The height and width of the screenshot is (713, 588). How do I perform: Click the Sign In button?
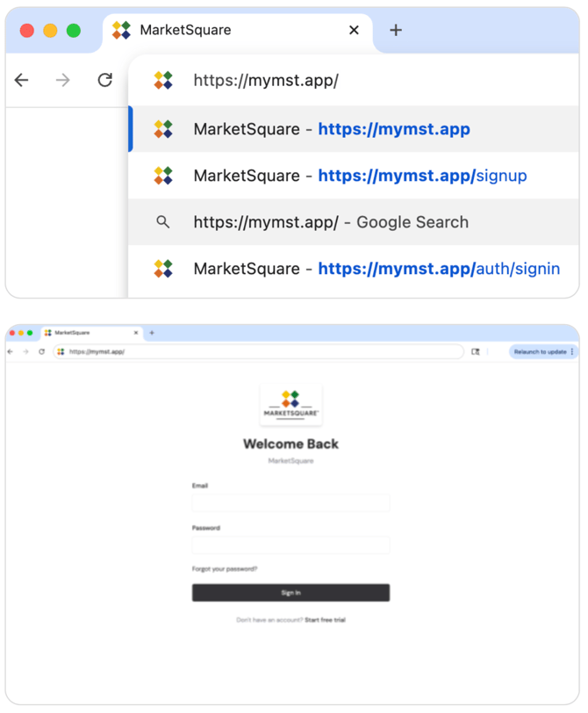(x=290, y=593)
